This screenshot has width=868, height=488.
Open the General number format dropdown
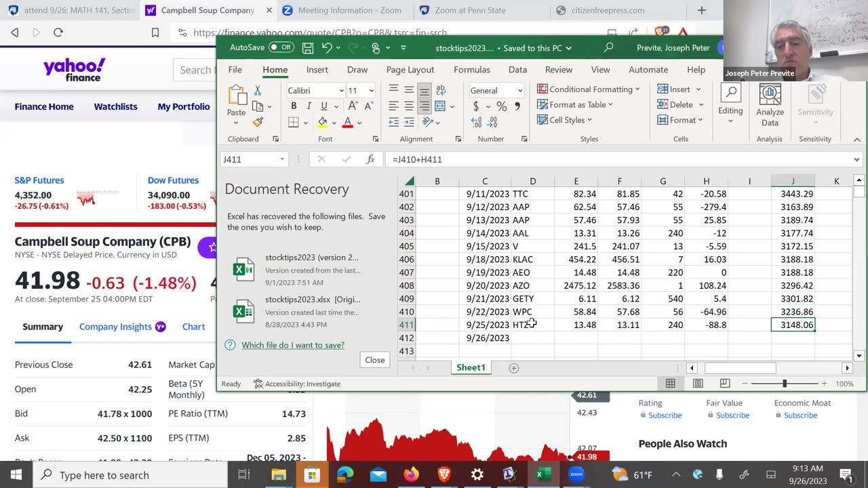point(520,91)
